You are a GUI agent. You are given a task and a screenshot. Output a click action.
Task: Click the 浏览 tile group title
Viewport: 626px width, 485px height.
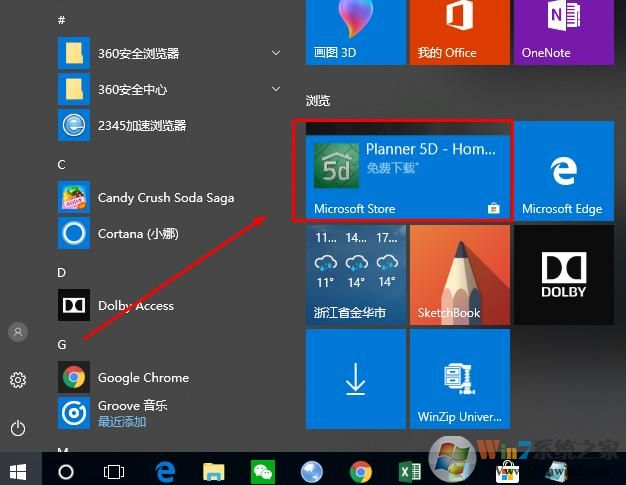tap(318, 101)
